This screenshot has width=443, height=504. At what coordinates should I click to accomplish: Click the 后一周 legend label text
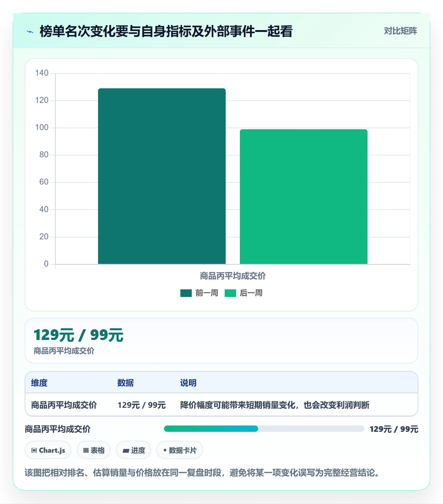point(251,293)
